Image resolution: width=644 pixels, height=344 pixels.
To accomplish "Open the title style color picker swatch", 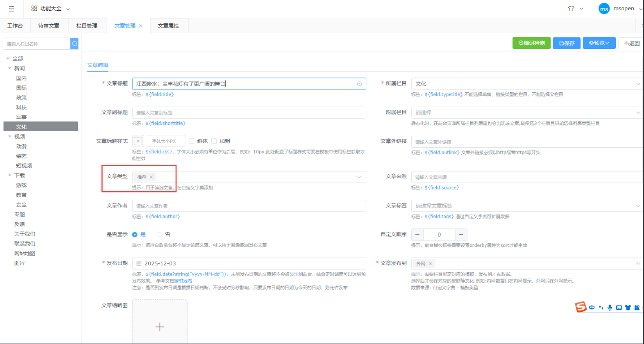I will [138, 141].
